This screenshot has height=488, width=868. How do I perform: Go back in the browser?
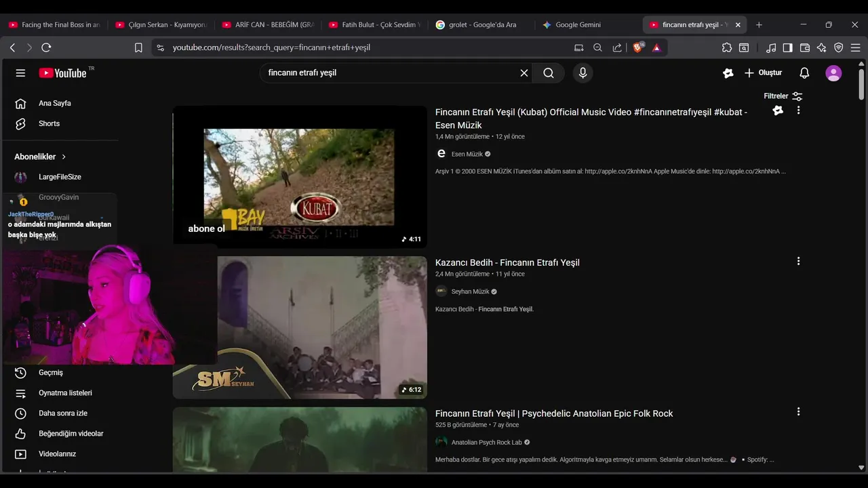12,47
